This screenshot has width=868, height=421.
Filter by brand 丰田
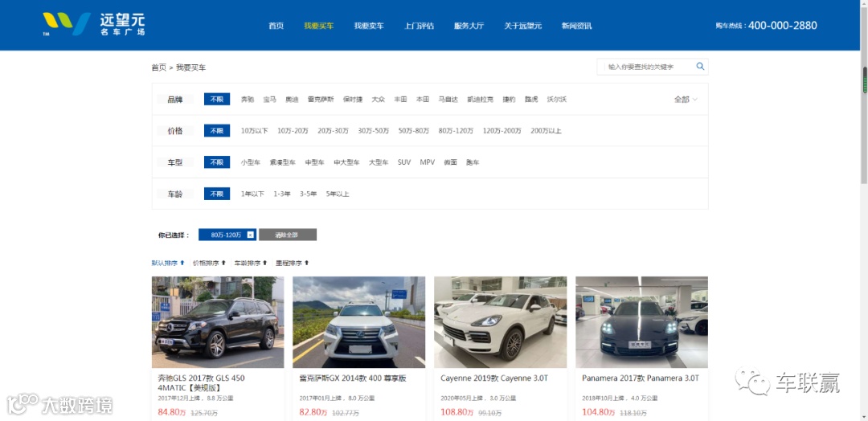[x=400, y=100]
